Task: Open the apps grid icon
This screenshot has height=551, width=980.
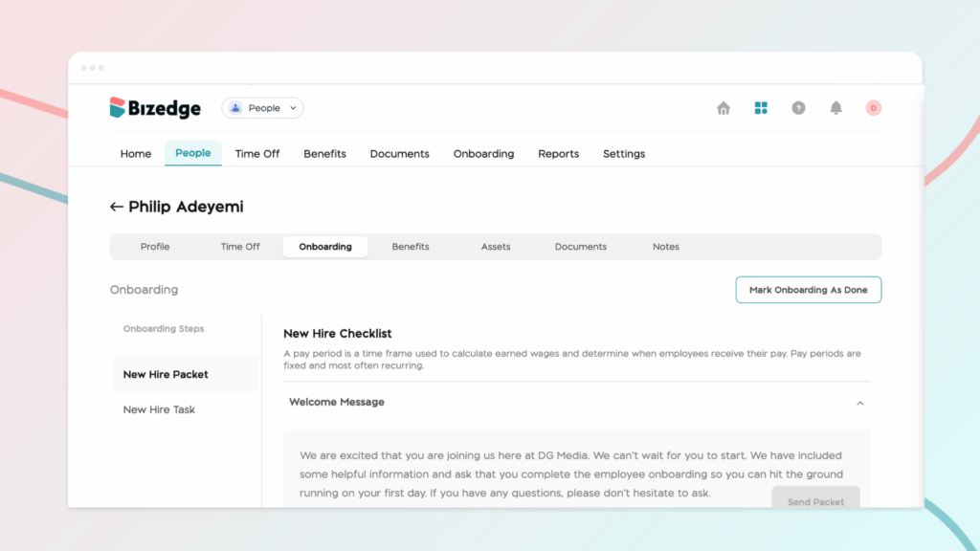Action: [761, 108]
